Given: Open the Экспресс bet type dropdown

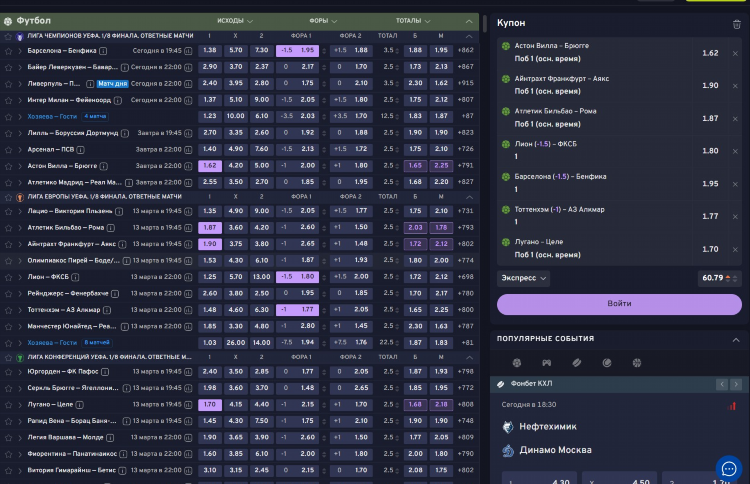Looking at the screenshot, I should pos(523,278).
